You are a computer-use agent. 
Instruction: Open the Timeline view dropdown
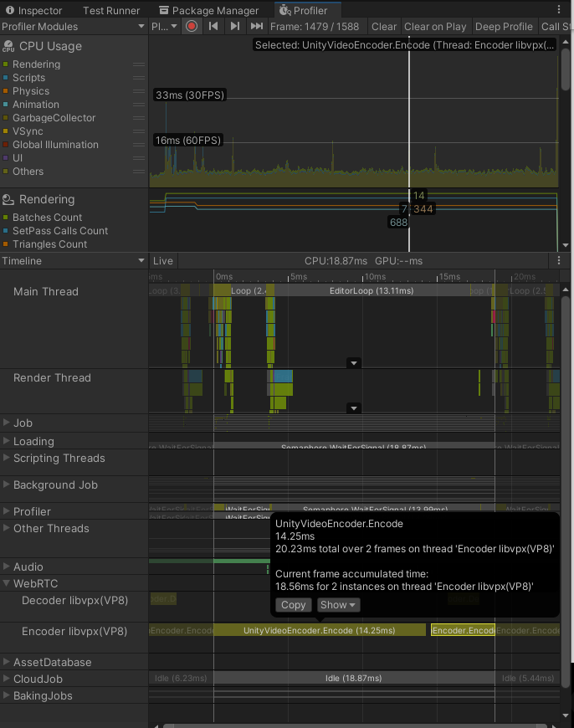[x=74, y=260]
